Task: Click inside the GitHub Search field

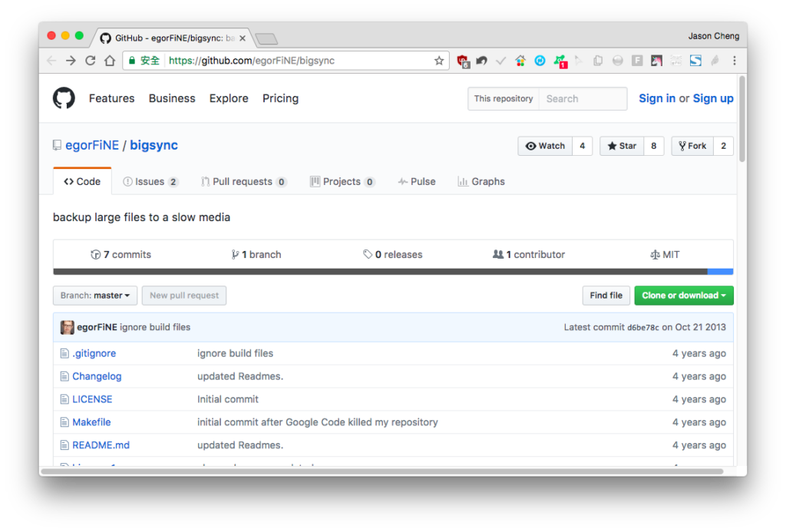Action: tap(583, 99)
